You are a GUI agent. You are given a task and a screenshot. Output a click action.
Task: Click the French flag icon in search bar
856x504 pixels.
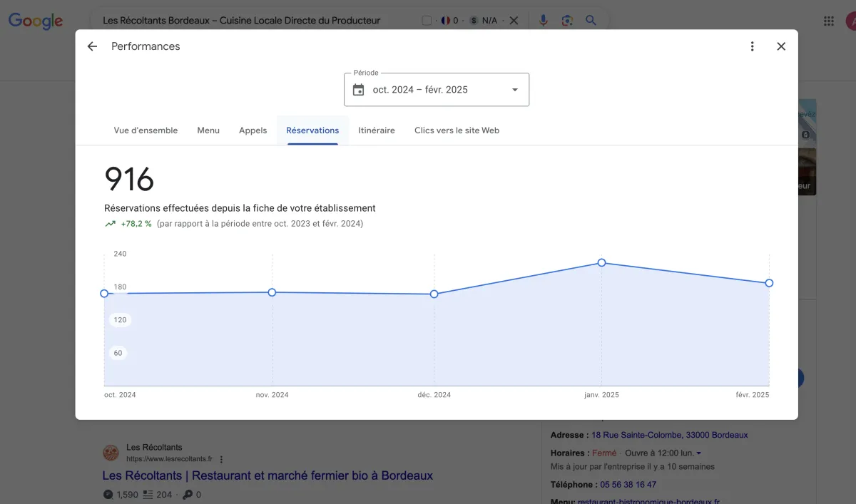click(x=446, y=21)
